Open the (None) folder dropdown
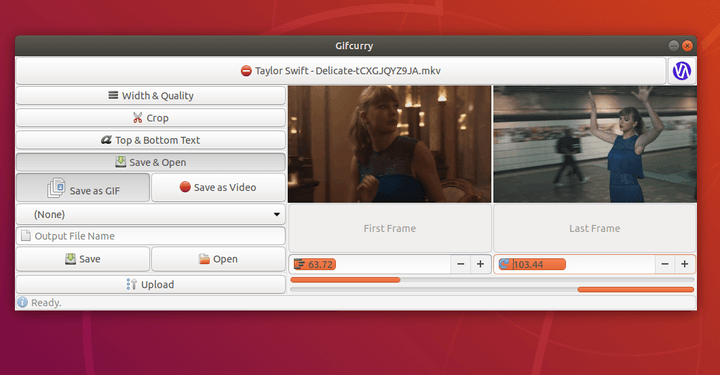The height and width of the screenshot is (375, 720). (x=151, y=214)
